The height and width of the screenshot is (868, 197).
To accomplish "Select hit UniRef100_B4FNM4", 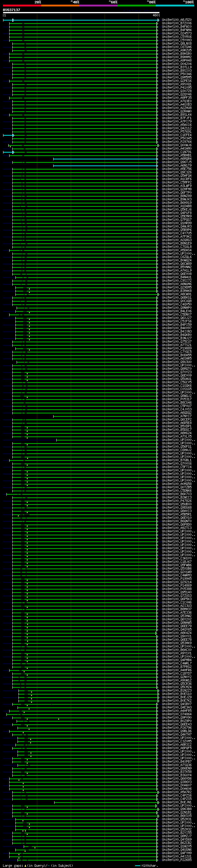I will (177, 30).
